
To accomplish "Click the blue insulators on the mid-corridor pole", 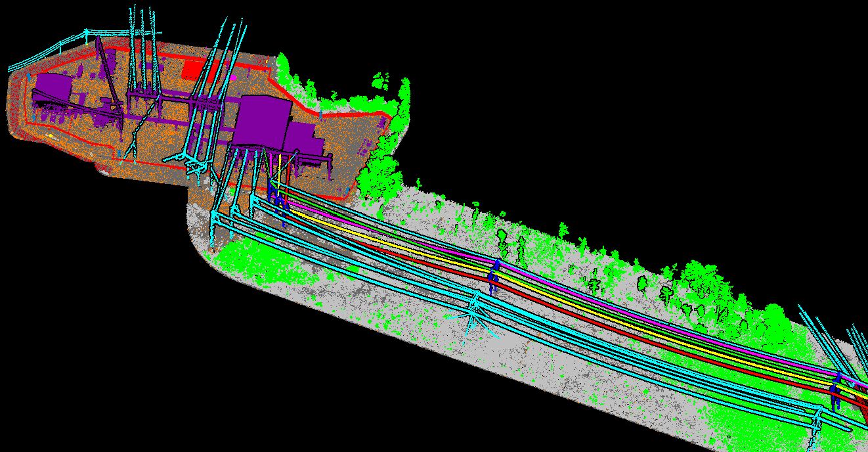I will click(494, 276).
